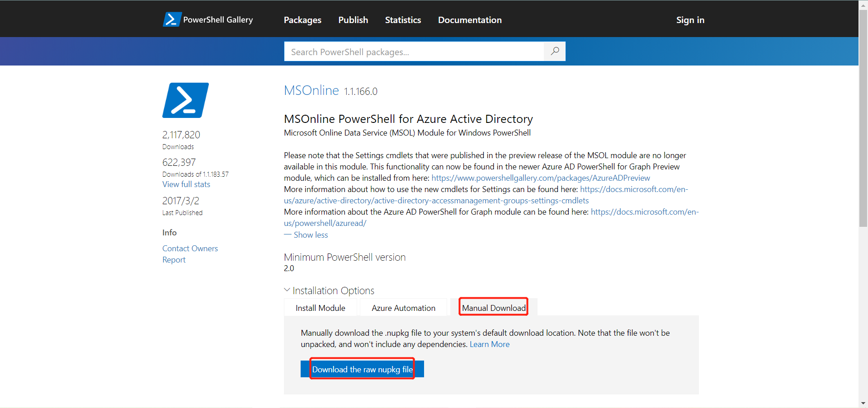Switch to the Install Module tab
This screenshot has height=408, width=868.
pos(321,308)
